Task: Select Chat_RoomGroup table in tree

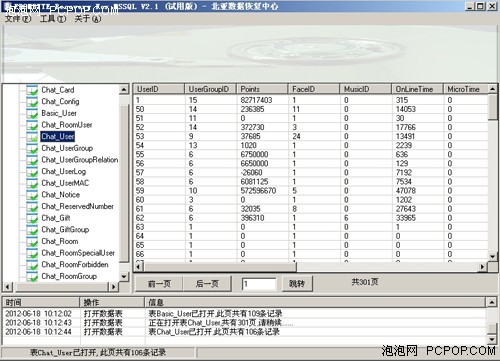Action: (69, 277)
